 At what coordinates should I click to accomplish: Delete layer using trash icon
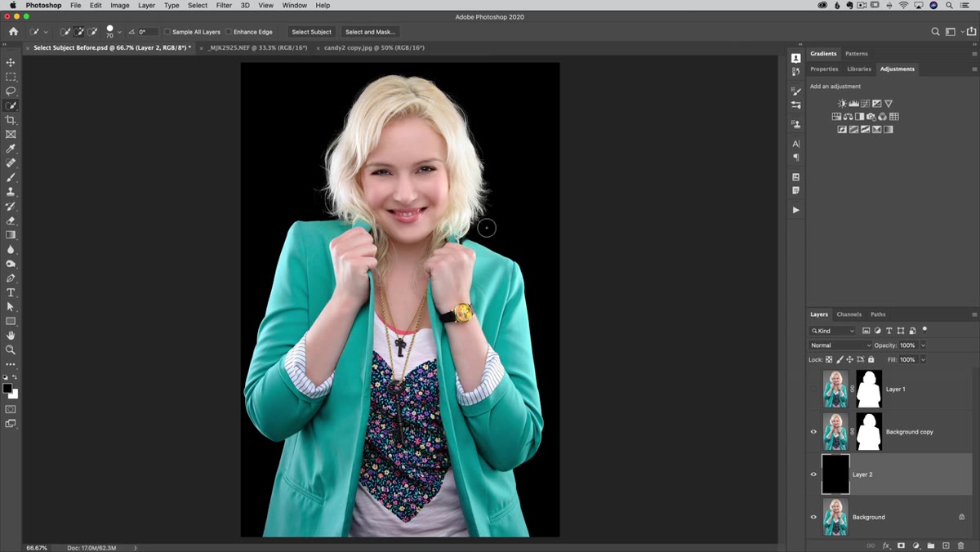point(961,545)
